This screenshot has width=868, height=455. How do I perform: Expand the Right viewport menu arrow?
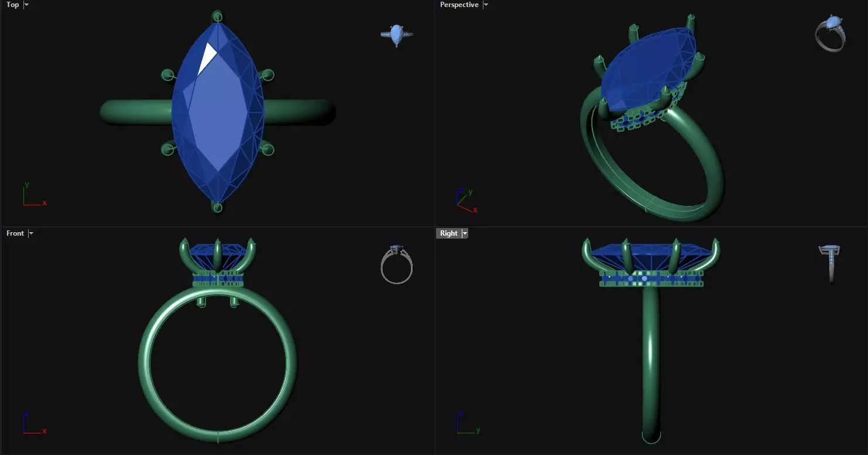click(x=465, y=233)
